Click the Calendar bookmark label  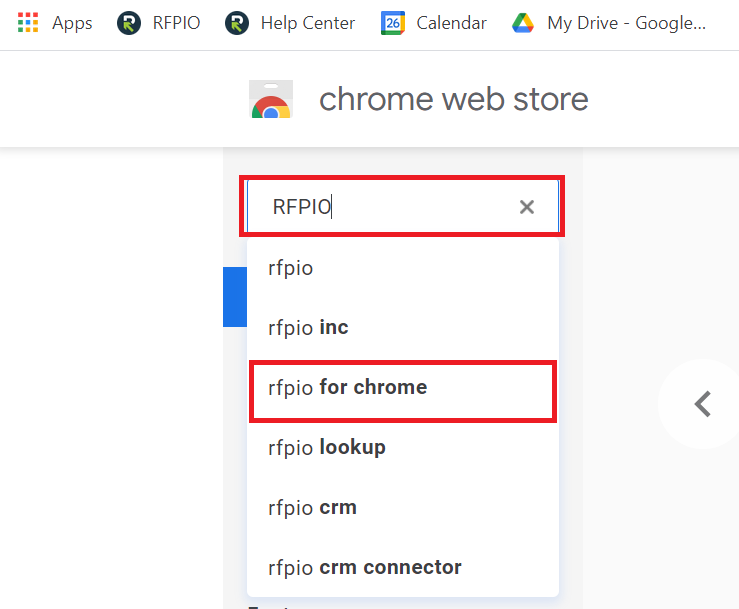tap(452, 23)
